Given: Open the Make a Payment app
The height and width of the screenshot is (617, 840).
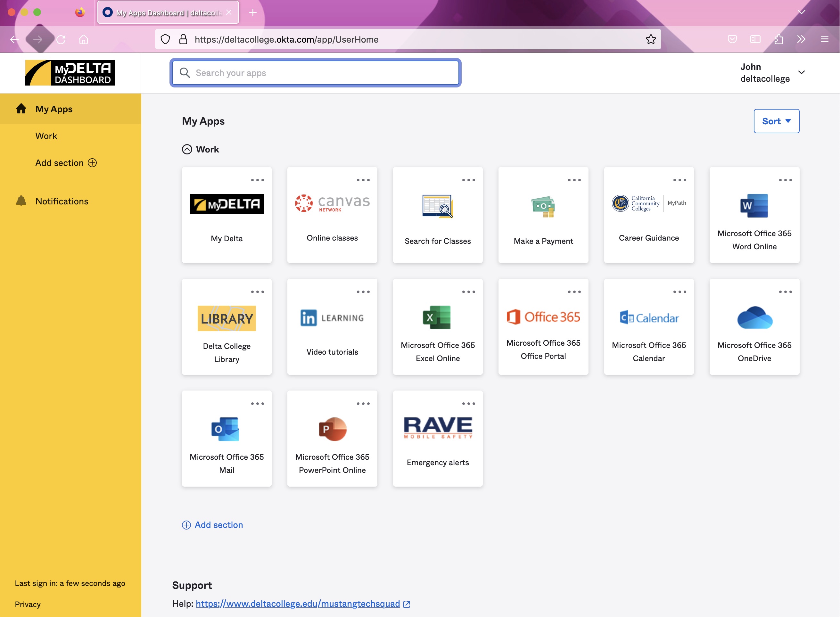Looking at the screenshot, I should (543, 215).
